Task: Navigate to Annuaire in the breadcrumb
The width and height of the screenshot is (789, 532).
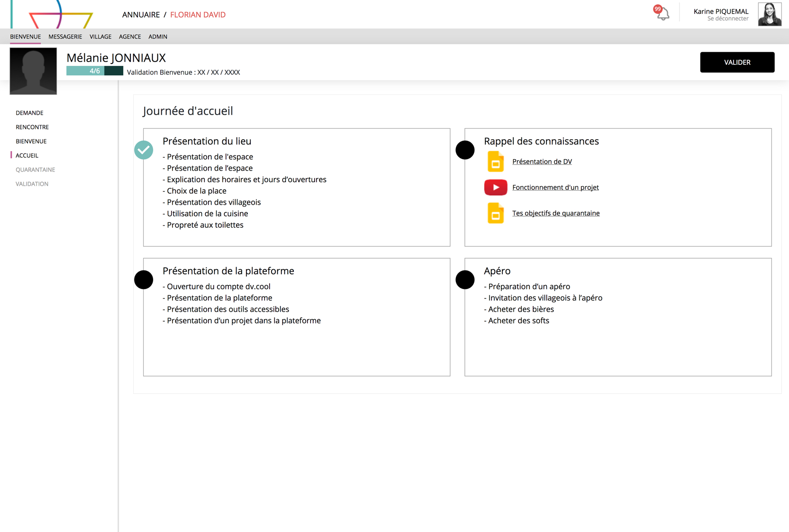Action: [141, 15]
